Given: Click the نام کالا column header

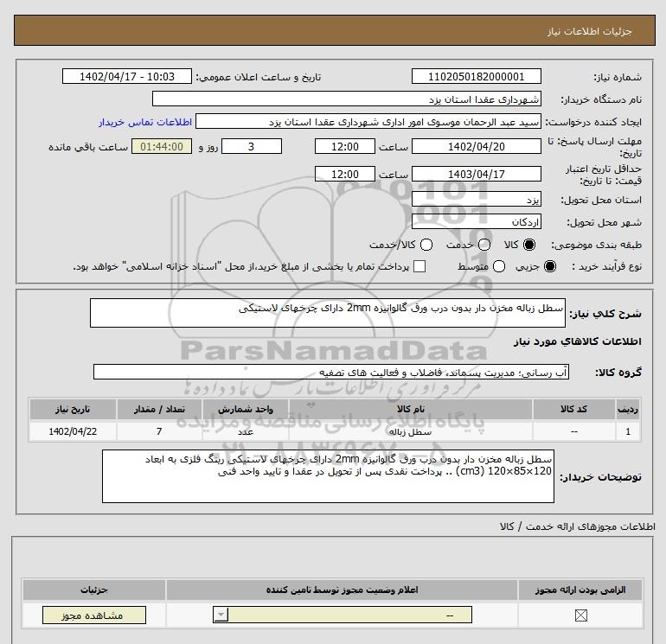Looking at the screenshot, I should click(x=410, y=409).
